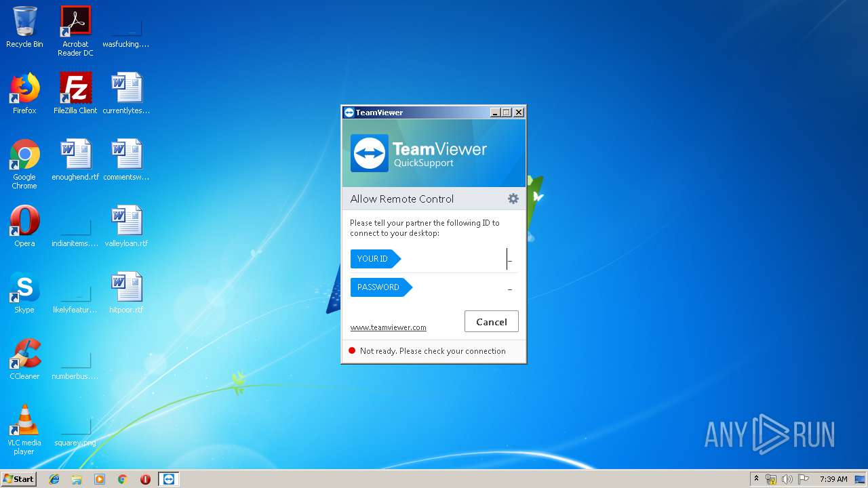Select the Skype desktop shortcut
The width and height of the screenshot is (868, 488).
[x=24, y=293]
